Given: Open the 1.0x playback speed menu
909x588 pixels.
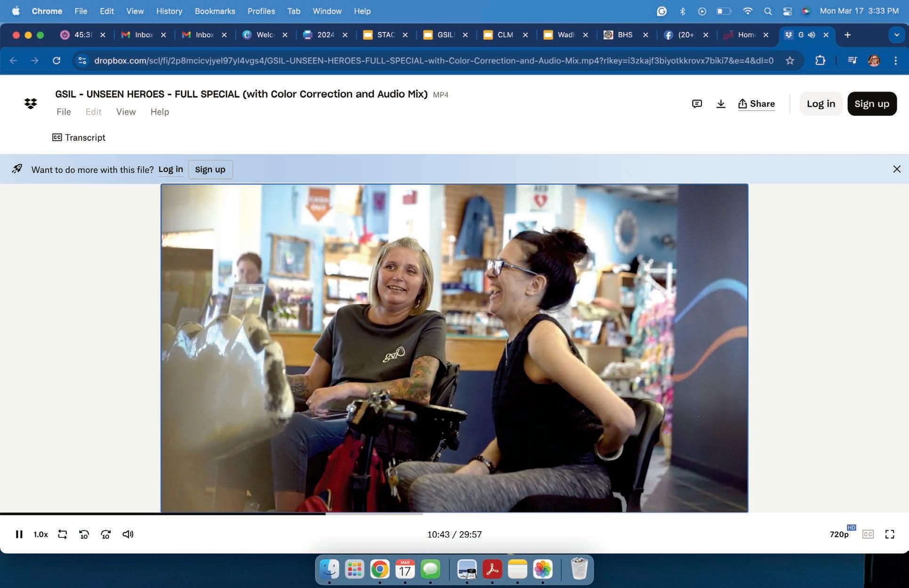Looking at the screenshot, I should pos(40,534).
